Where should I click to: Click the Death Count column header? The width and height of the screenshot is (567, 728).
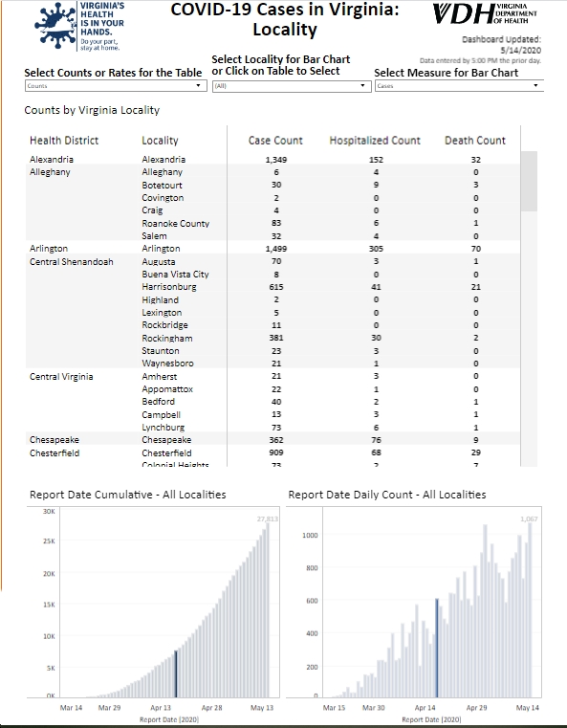(475, 141)
